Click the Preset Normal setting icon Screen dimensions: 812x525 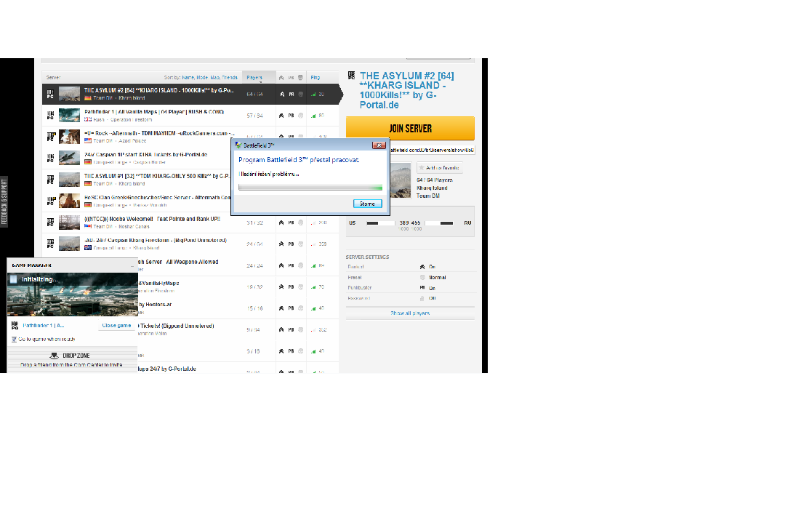point(422,278)
